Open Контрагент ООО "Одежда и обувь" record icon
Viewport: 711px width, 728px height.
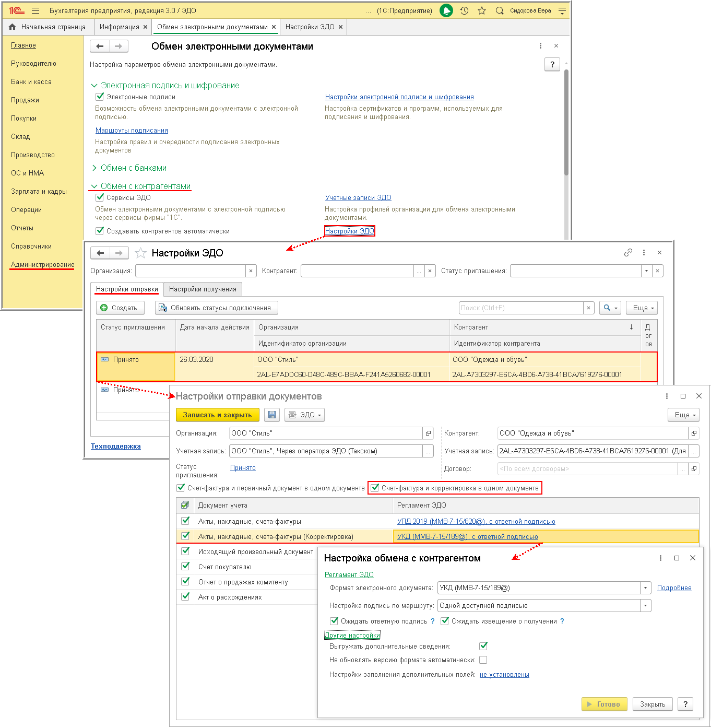694,433
